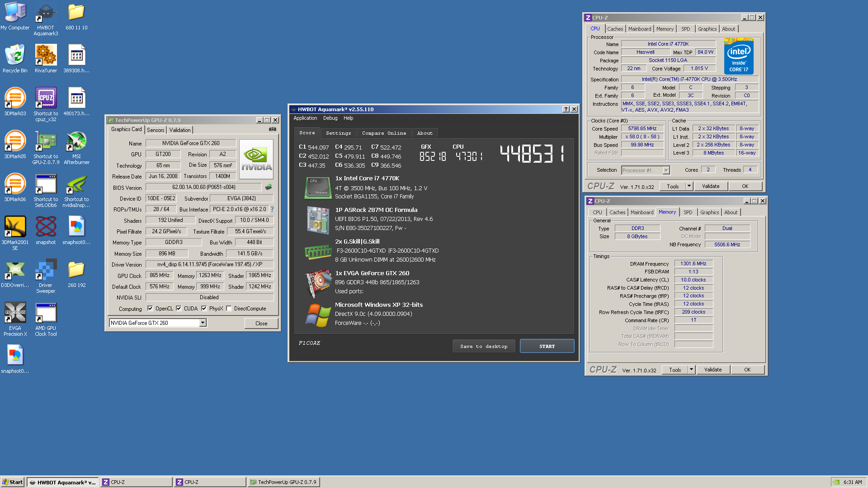Open About tab in Aquamark

(x=425, y=133)
